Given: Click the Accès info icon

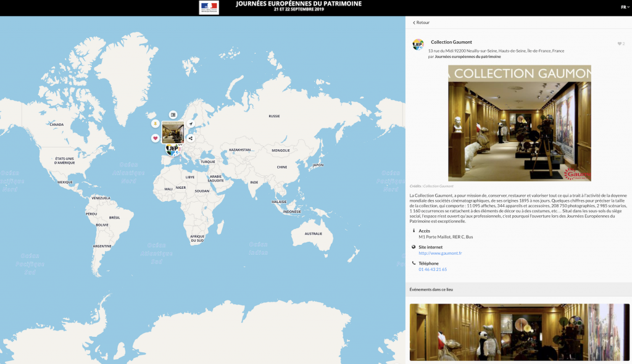Looking at the screenshot, I should [x=414, y=231].
